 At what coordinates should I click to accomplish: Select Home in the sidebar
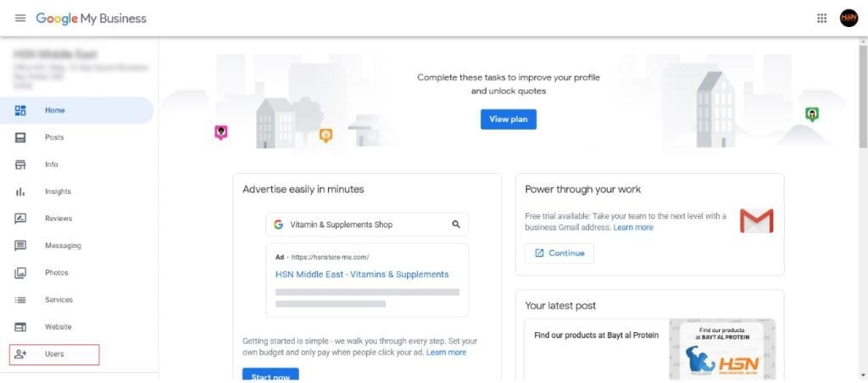(54, 110)
